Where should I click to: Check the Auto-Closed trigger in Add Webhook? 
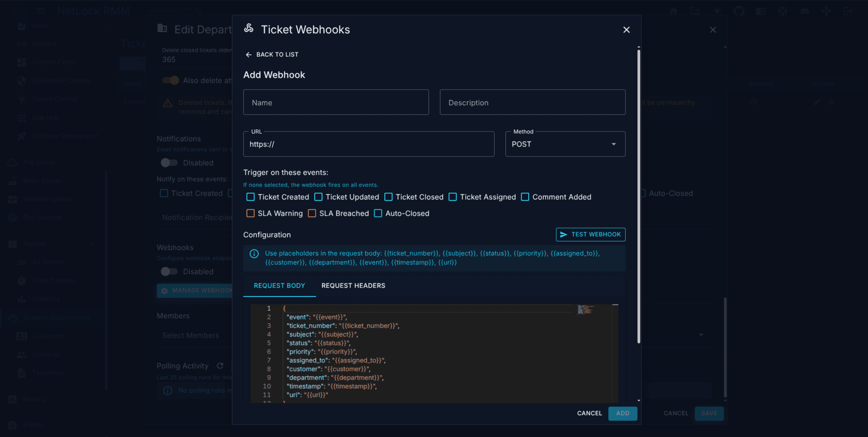tap(378, 213)
